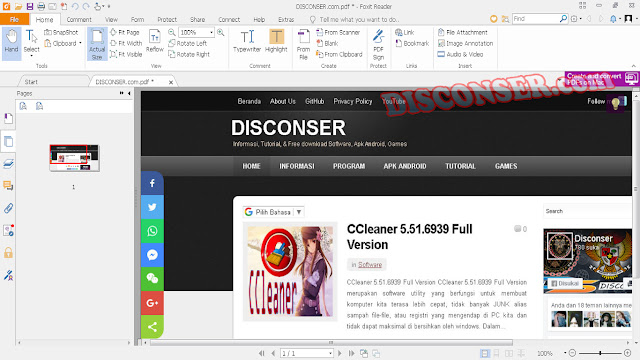Go to the next page
Screen dimensions: 640x360
pyautogui.click(x=340, y=353)
